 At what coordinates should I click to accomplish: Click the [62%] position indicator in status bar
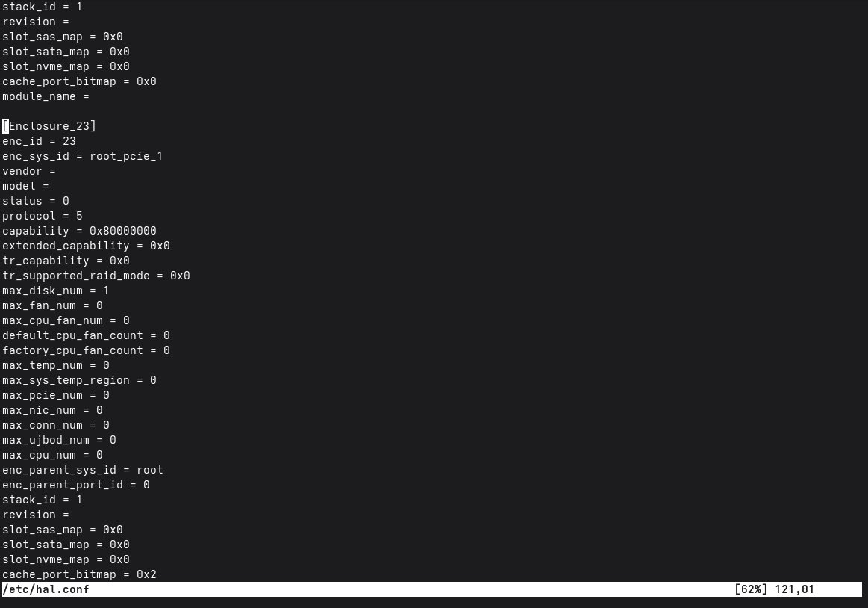click(751, 590)
